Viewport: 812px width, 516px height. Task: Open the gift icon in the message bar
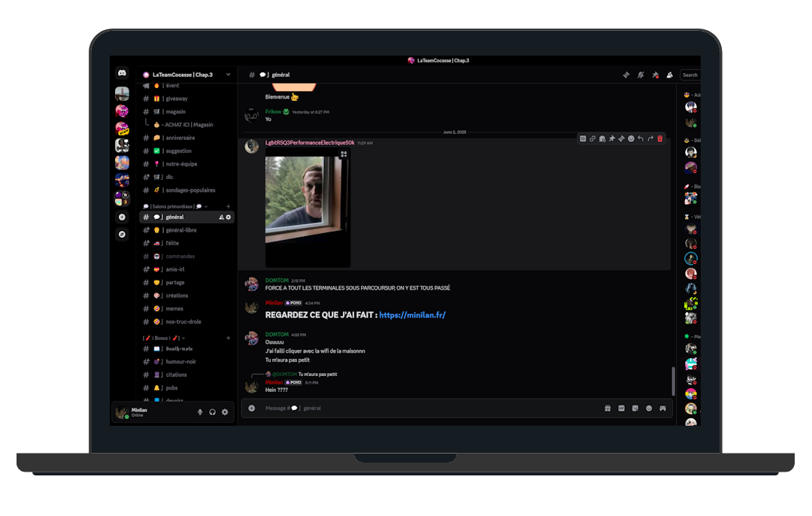pos(607,408)
